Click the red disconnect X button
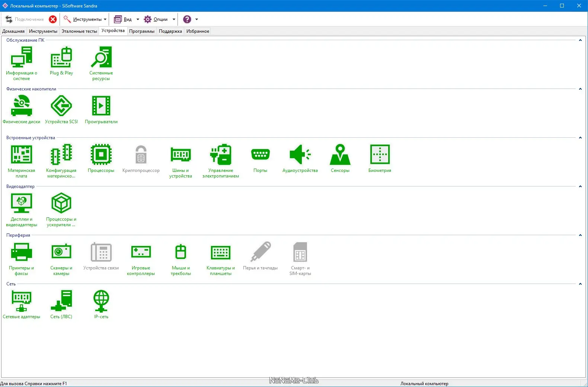This screenshot has height=387, width=588. pos(53,19)
